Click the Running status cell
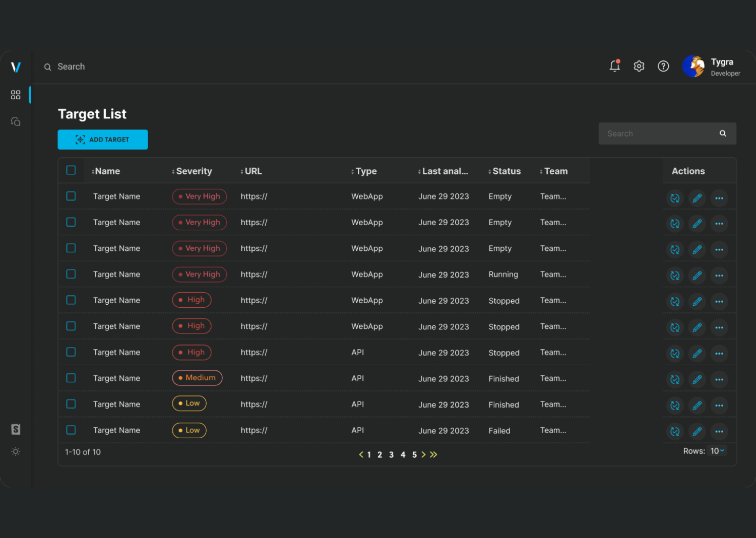The image size is (756, 538). coord(503,275)
